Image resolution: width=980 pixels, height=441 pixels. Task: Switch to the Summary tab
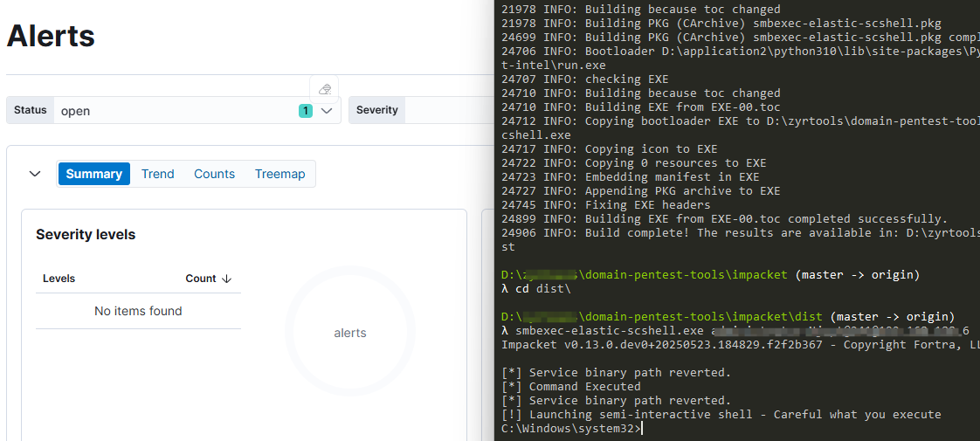point(93,174)
